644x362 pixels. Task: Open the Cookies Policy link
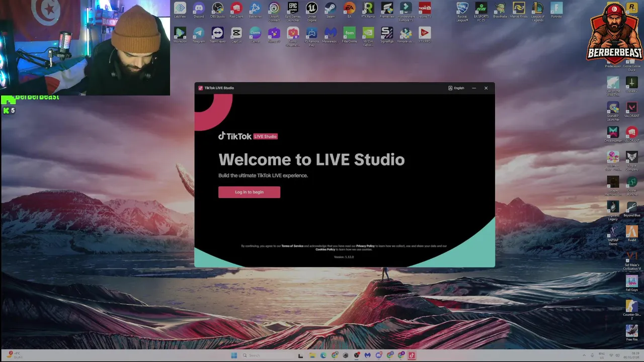[325, 249]
